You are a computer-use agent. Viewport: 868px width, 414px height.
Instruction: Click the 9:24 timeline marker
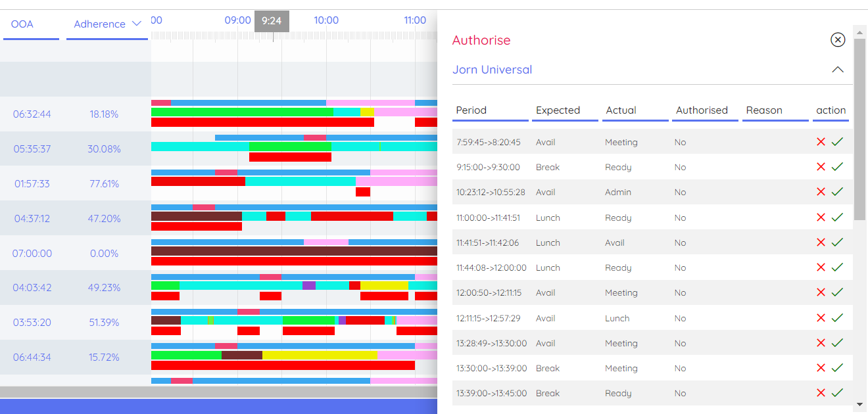pos(272,21)
